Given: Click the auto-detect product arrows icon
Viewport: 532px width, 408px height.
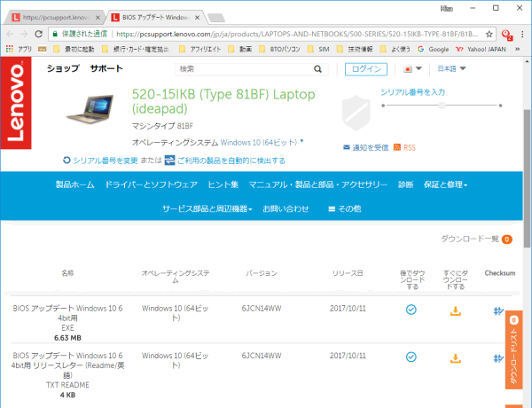Looking at the screenshot, I should [x=169, y=161].
